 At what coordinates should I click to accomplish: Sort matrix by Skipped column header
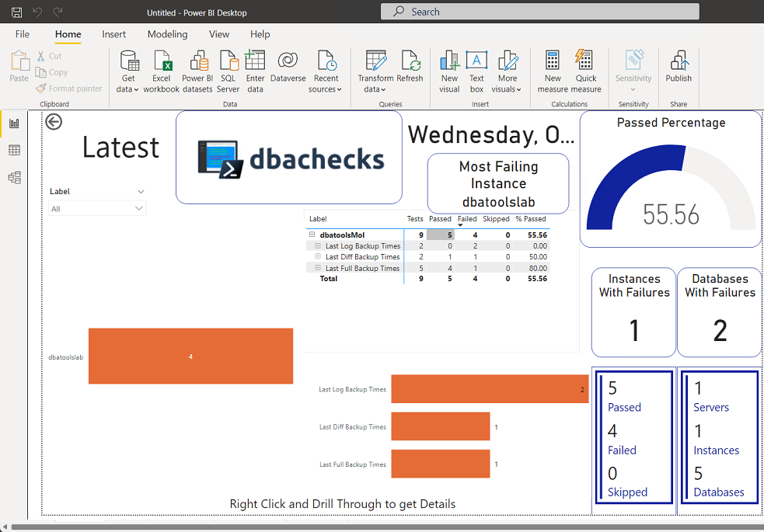[496, 219]
